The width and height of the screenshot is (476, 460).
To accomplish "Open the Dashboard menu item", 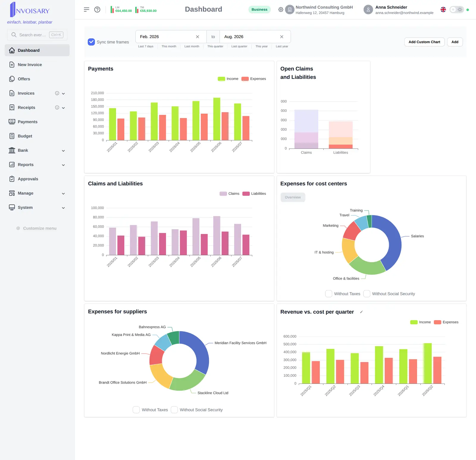I will click(x=37, y=50).
